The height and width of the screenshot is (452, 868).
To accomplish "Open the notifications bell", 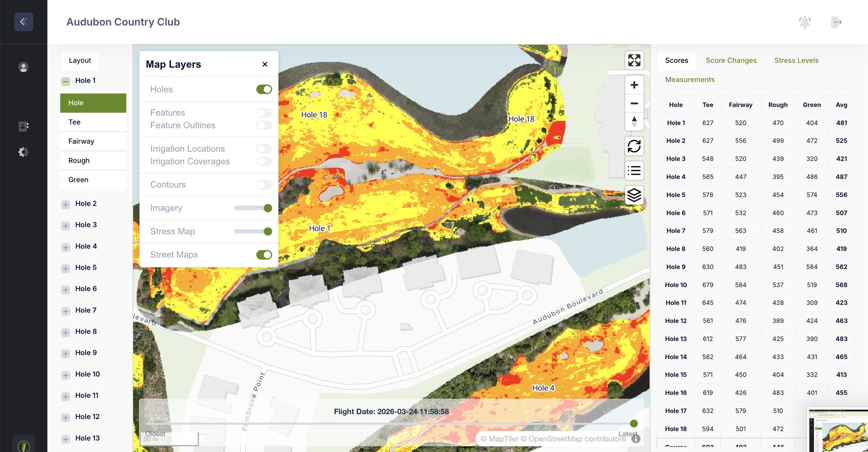I will (x=805, y=22).
